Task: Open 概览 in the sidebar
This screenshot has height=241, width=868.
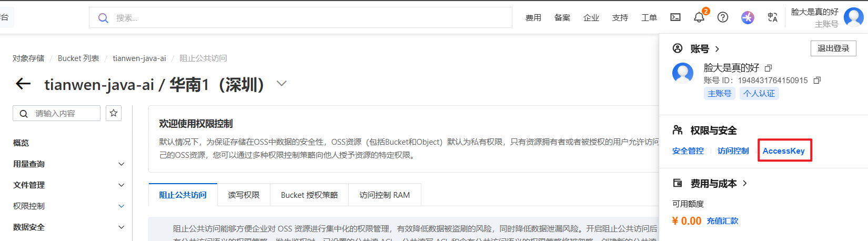Action: click(x=21, y=143)
